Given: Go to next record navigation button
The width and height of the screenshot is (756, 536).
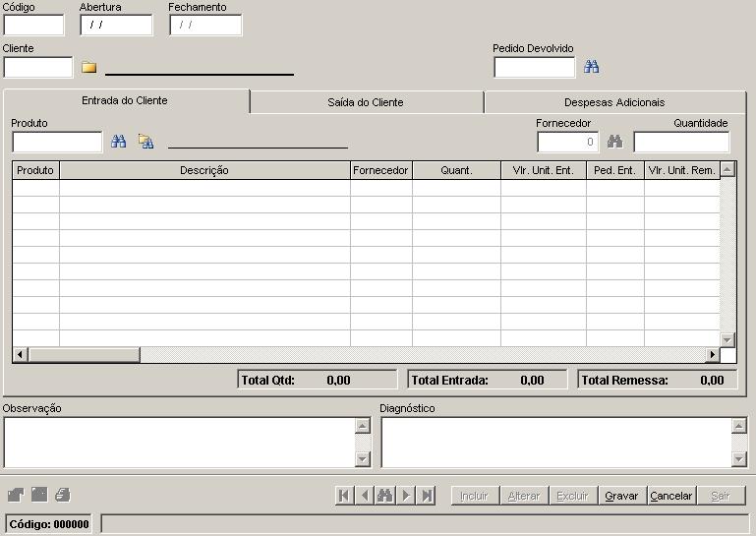Looking at the screenshot, I should click(x=406, y=496).
